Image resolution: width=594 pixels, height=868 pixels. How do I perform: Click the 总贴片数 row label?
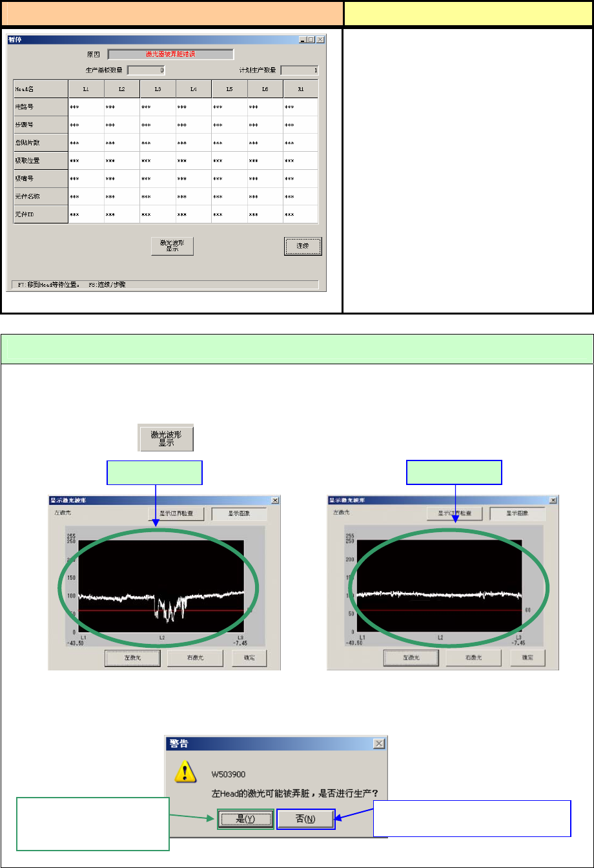point(41,143)
